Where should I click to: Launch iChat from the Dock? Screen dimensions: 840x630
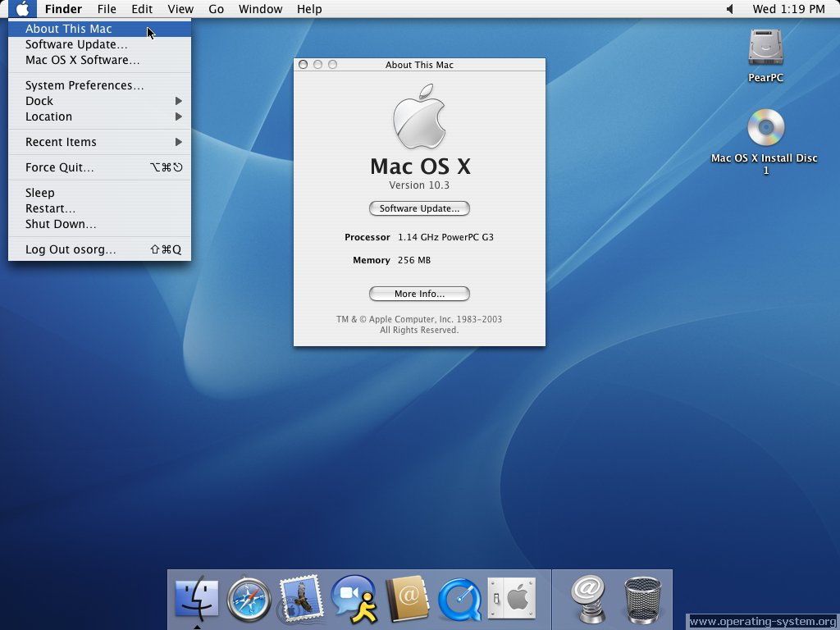click(x=354, y=599)
